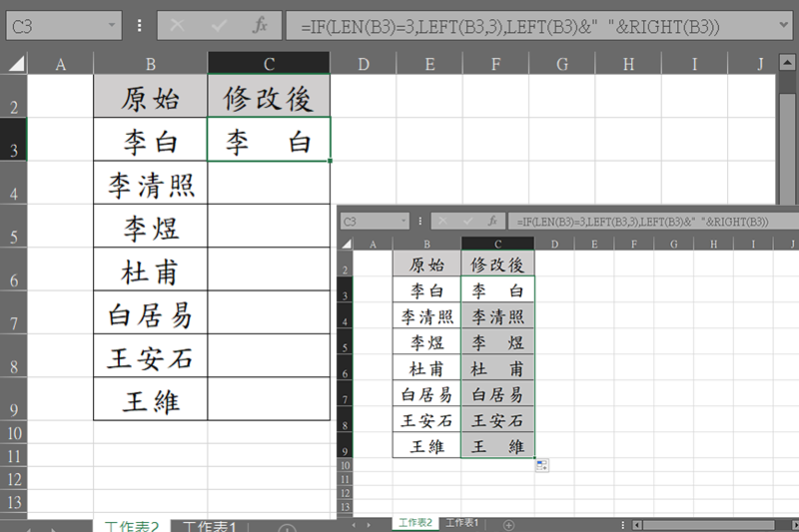The image size is (799, 532).
Task: Click the left arrow of inset horizontal scrollbar
Action: tap(637, 525)
